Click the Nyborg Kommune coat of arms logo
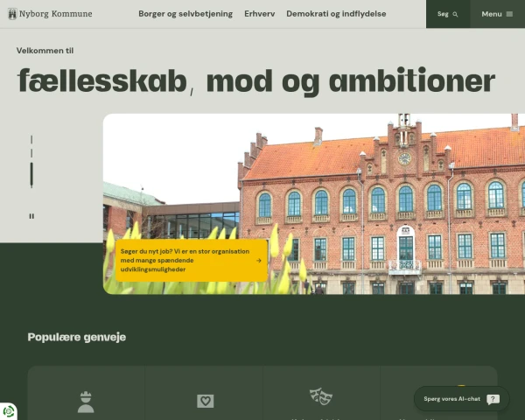525x420 pixels. [x=12, y=14]
